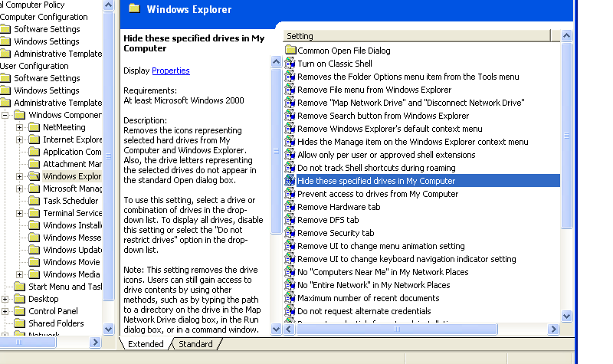This screenshot has width=613, height=364.
Task: Switch to the Extended tab
Action: 146,343
